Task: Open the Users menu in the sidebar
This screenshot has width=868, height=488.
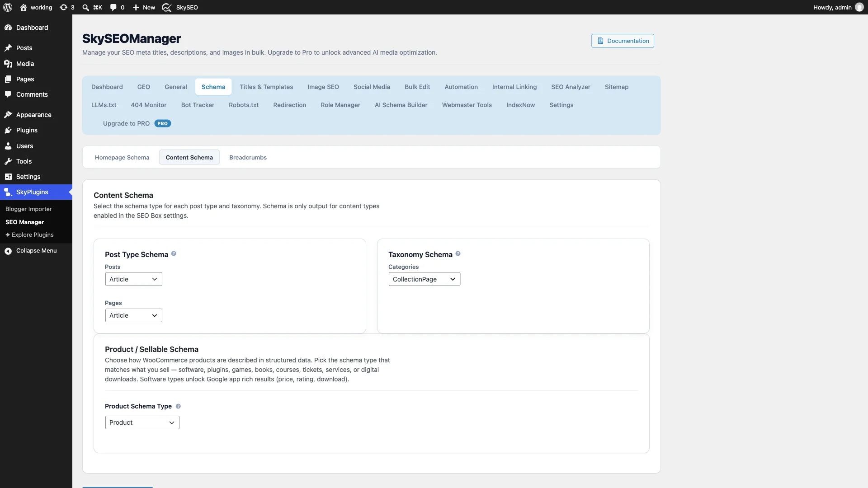Action: point(36,146)
